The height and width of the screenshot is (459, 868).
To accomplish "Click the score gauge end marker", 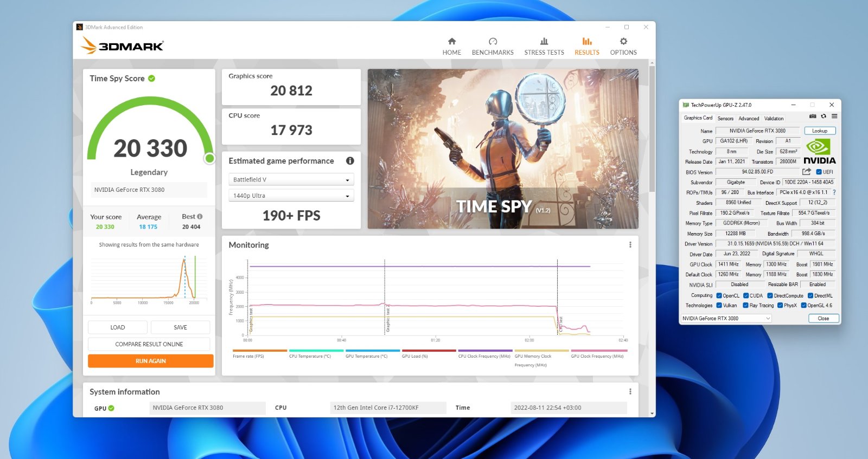I will (209, 158).
